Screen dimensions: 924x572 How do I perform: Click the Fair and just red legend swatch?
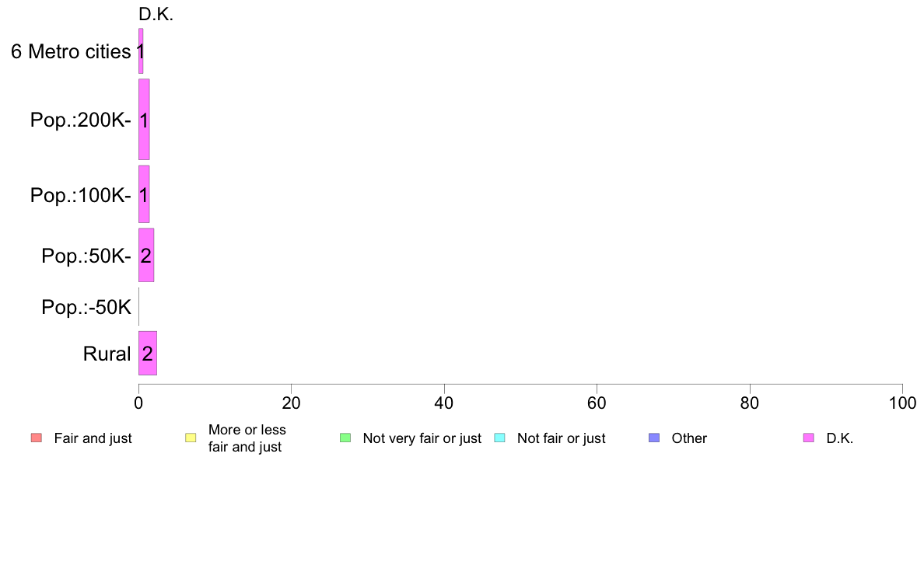pyautogui.click(x=37, y=438)
